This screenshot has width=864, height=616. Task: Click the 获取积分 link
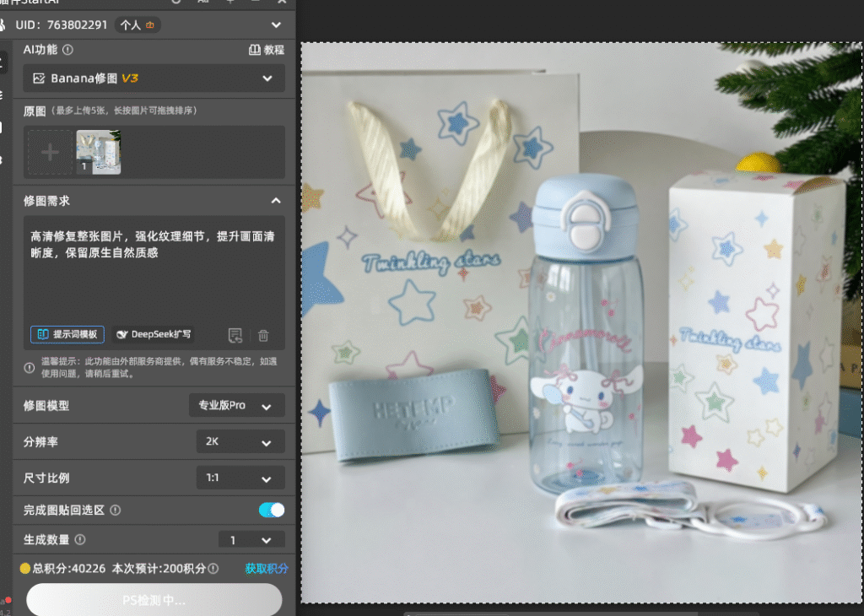pos(267,568)
